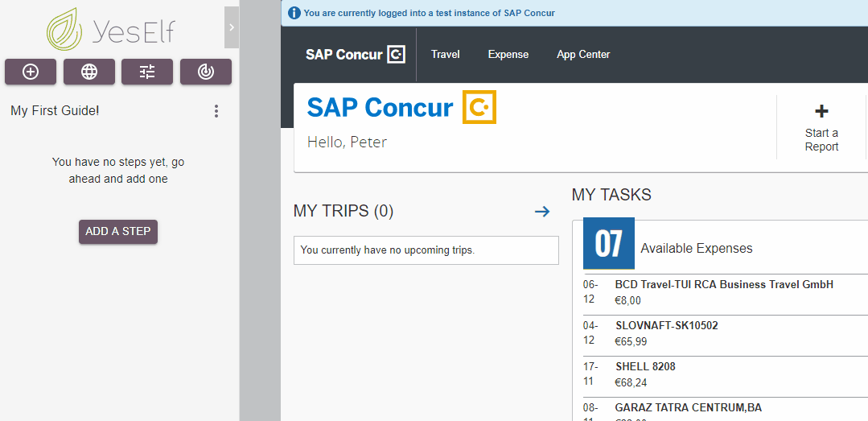Click the 'Hello, Peter' greeting text

click(x=347, y=142)
